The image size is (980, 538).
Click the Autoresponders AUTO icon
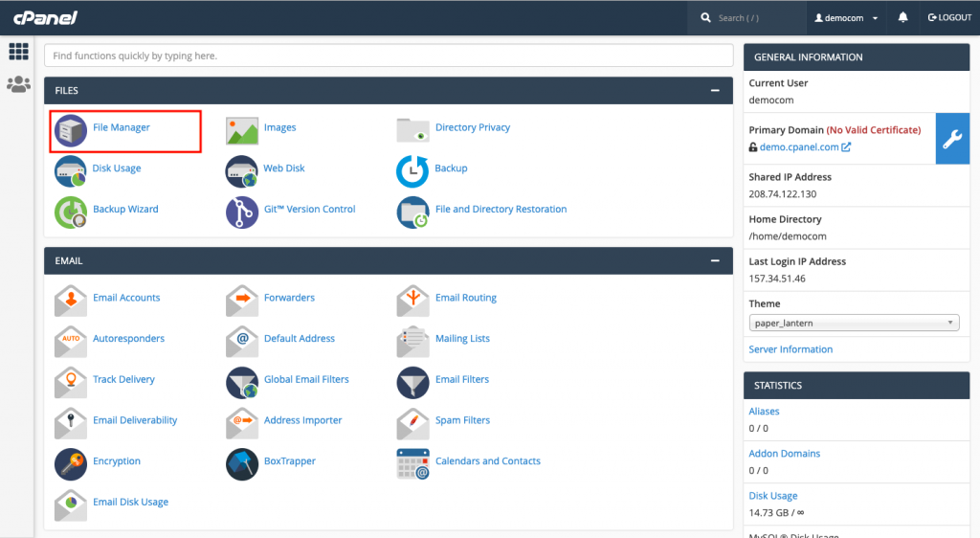71,341
